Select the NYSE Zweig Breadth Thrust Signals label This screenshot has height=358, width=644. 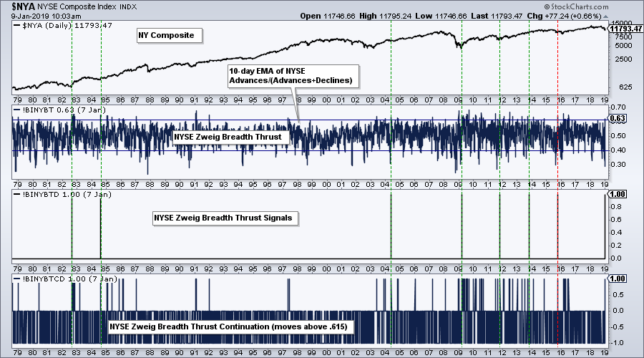tap(223, 218)
